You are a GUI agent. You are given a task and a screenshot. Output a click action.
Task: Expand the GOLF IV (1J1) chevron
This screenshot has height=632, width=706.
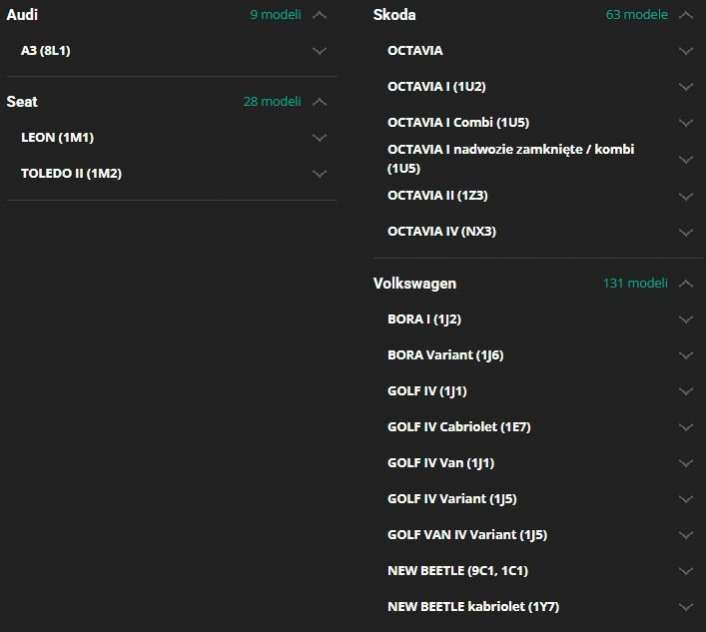[x=685, y=391]
